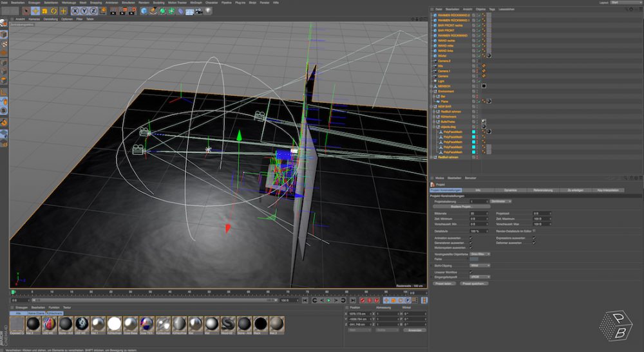Open the purple deformer object icon

(180, 11)
